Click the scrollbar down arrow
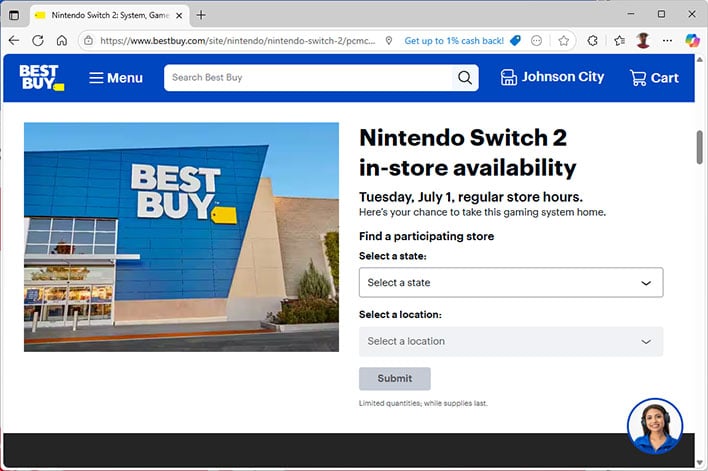Image resolution: width=708 pixels, height=471 pixels. click(x=699, y=462)
